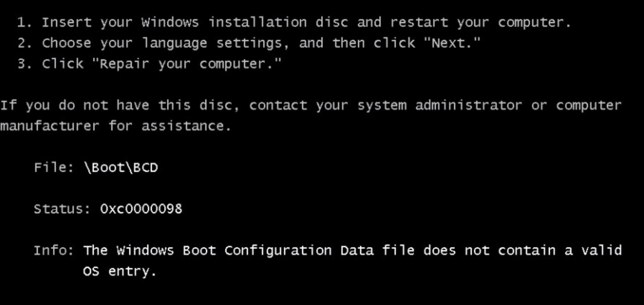Click the 0xc0000098 status code
This screenshot has width=644, height=305.
141,209
